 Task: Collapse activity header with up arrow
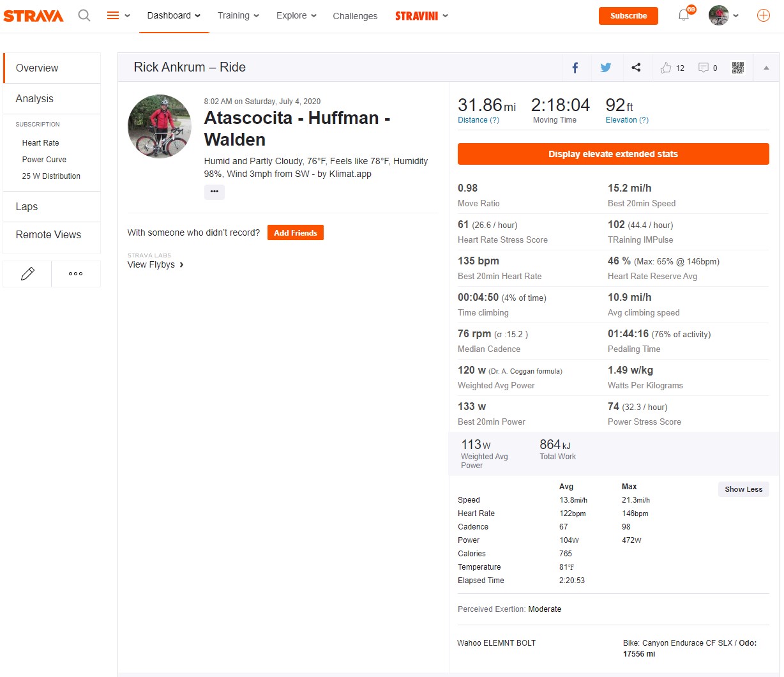coord(766,68)
